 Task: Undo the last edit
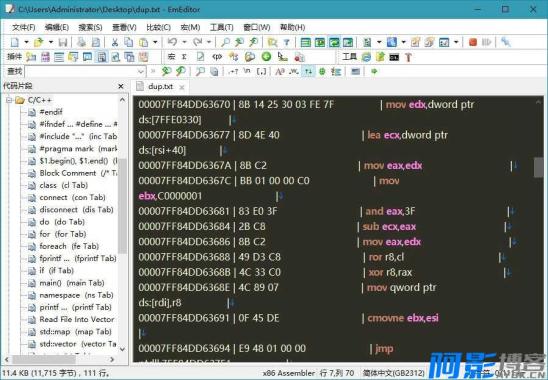tap(172, 42)
